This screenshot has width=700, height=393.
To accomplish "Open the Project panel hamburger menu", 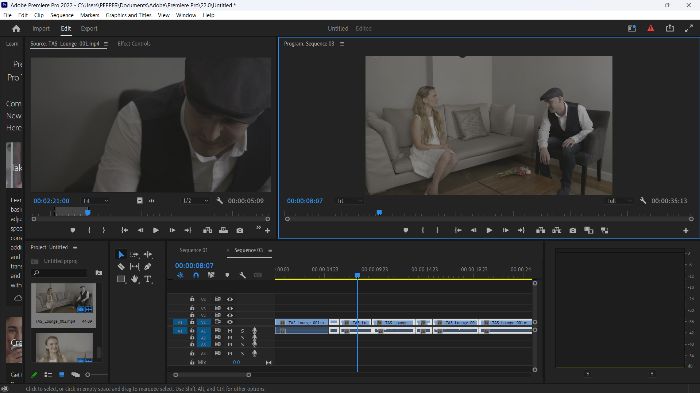I will (x=75, y=247).
